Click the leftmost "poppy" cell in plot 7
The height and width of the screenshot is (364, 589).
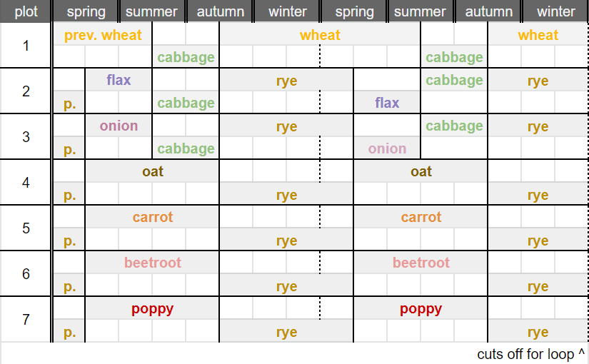click(x=152, y=308)
